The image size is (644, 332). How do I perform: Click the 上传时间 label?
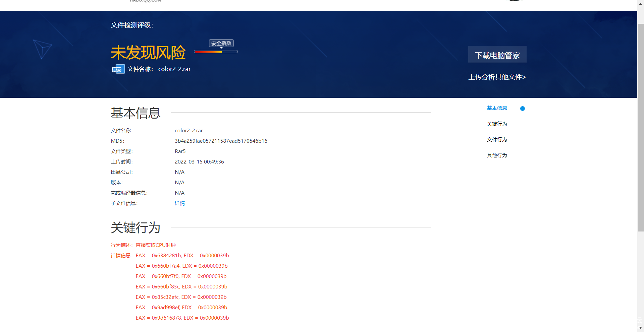coord(122,162)
